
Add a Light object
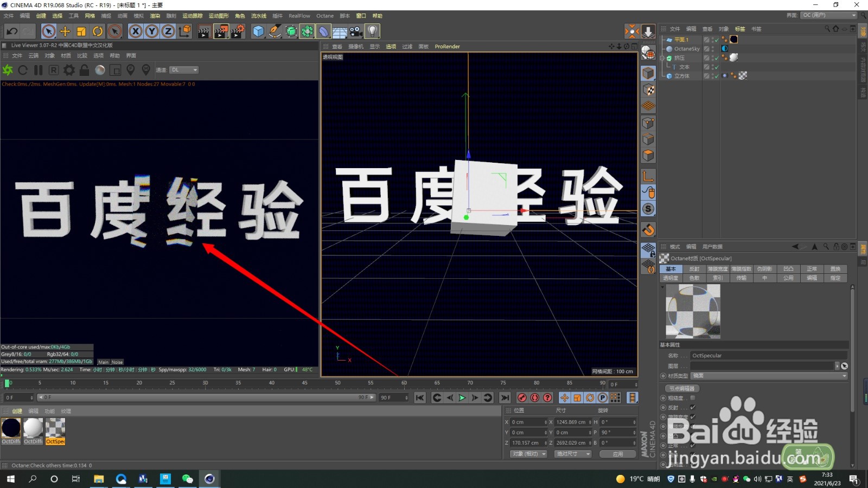373,31
